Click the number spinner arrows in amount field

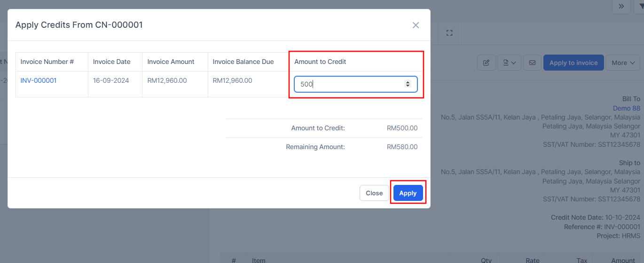(408, 84)
